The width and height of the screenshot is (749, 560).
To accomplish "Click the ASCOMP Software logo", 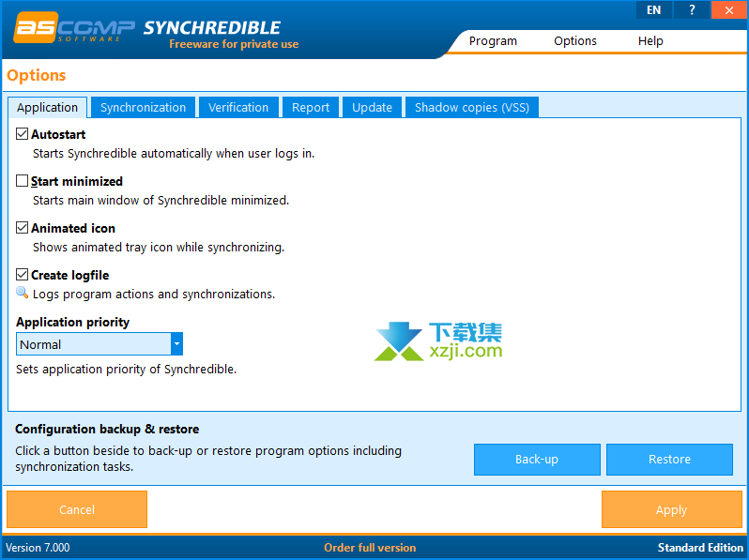I will pyautogui.click(x=74, y=28).
